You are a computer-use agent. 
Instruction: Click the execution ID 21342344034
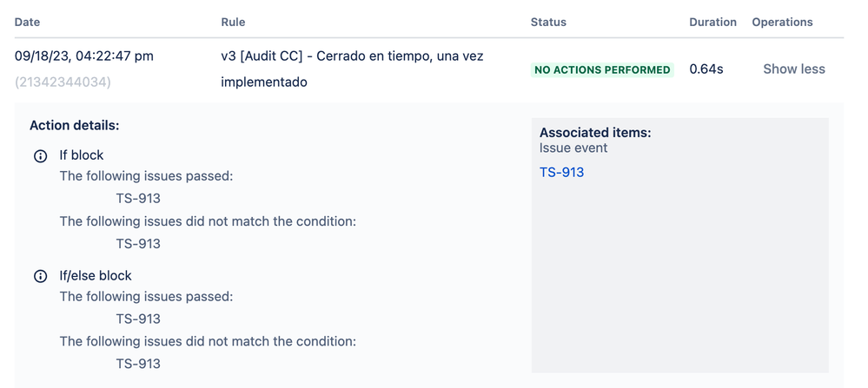tap(63, 82)
